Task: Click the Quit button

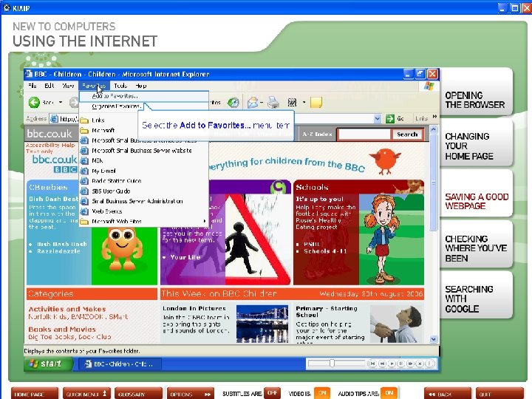Action: click(499, 394)
